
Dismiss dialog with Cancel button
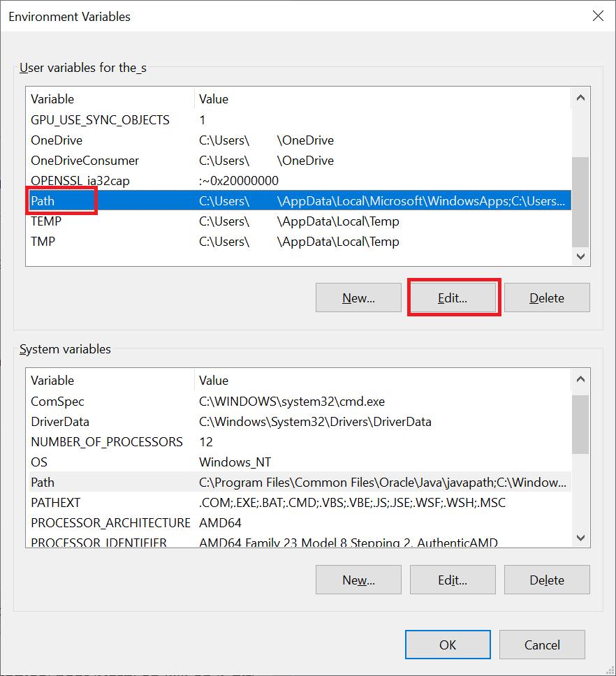pos(542,645)
